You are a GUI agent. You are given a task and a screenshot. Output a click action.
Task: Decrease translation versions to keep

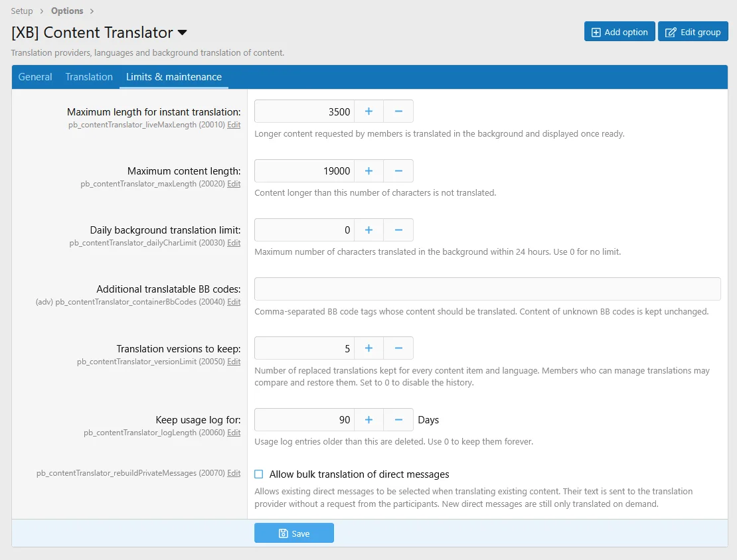[398, 348]
